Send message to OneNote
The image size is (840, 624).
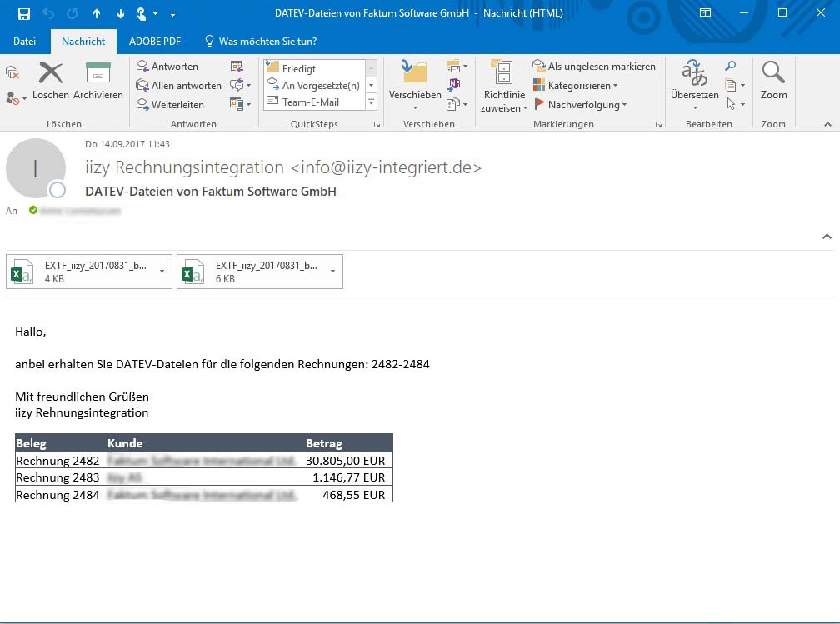coord(454,85)
